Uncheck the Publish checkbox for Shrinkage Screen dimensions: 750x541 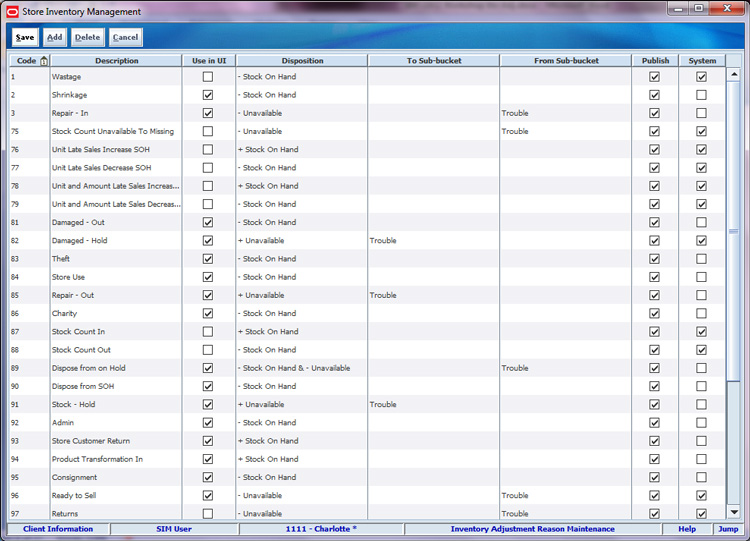(655, 95)
